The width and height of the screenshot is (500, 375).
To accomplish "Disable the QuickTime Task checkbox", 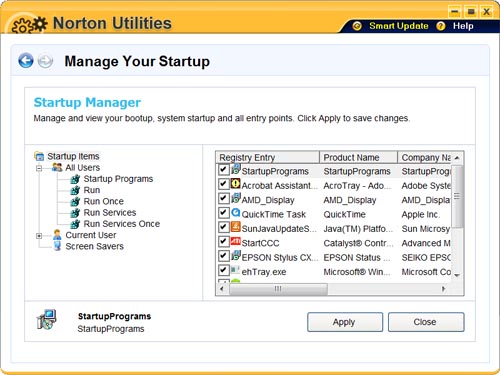I will click(x=223, y=212).
